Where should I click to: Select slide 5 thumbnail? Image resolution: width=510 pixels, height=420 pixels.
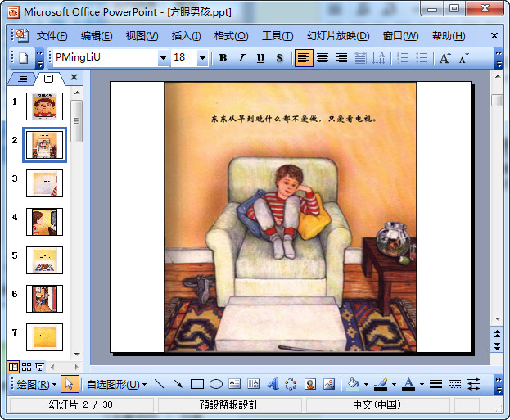click(44, 260)
